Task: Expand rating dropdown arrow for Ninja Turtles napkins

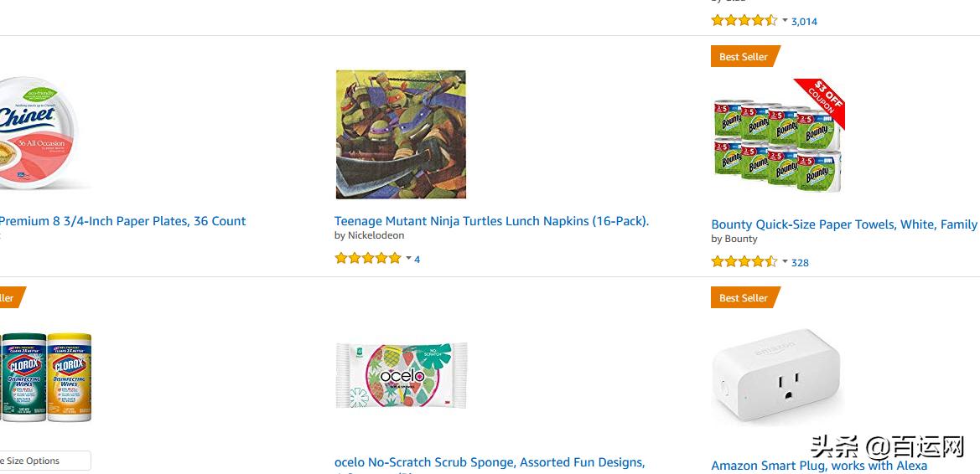Action: [x=408, y=259]
